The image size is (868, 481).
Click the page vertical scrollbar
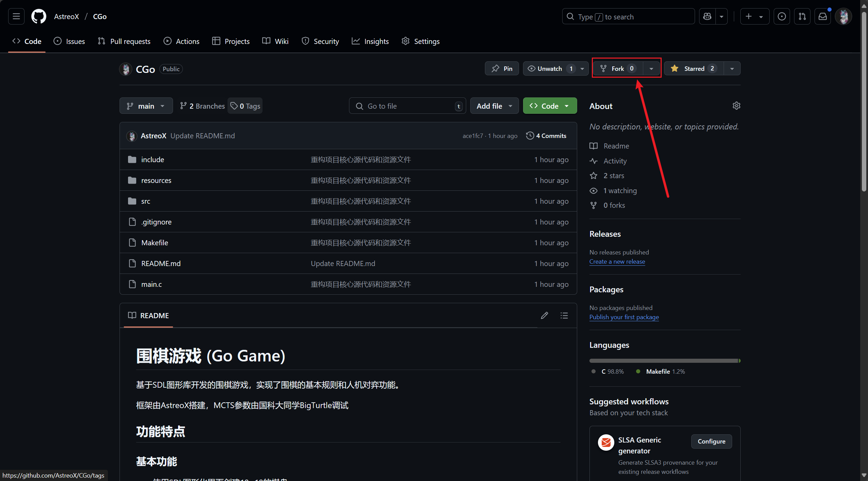(x=864, y=102)
